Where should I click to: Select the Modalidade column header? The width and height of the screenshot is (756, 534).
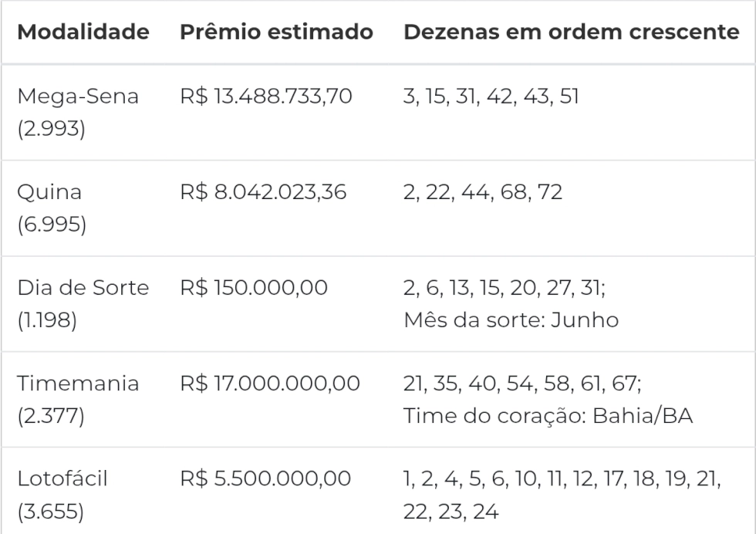(x=83, y=32)
